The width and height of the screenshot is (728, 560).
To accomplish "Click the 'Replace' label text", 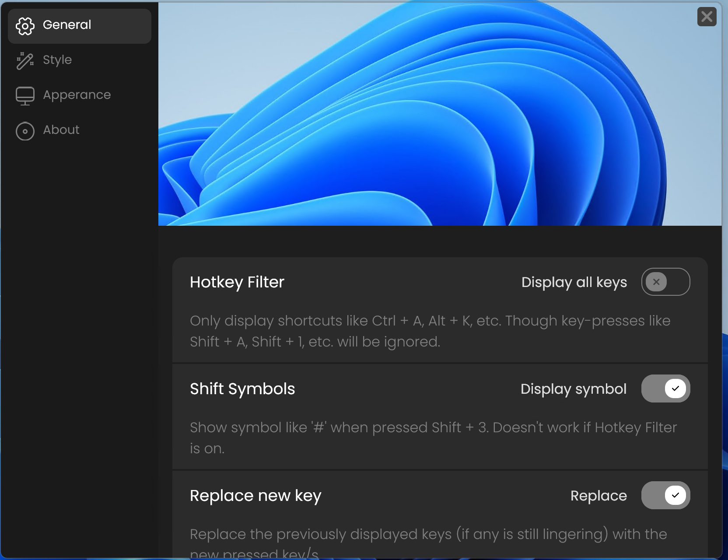I will click(x=598, y=496).
